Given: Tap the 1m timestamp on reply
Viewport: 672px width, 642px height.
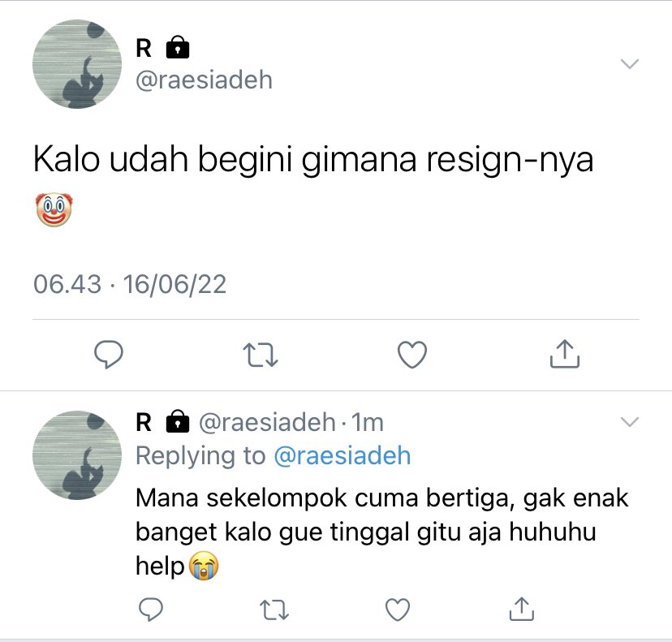Looking at the screenshot, I should (x=368, y=423).
